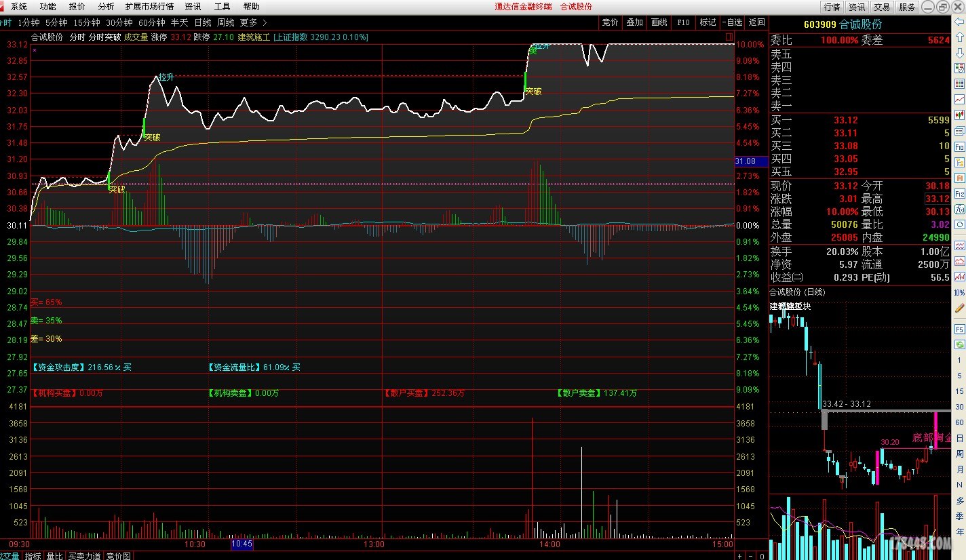Click the 返回 return button
The image size is (966, 560).
click(756, 22)
